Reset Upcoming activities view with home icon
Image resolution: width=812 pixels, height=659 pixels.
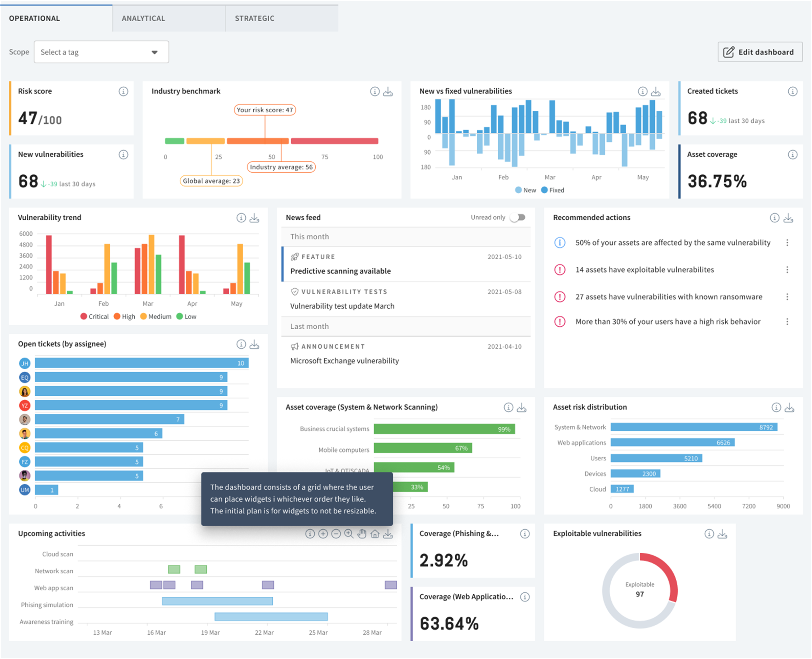[375, 534]
